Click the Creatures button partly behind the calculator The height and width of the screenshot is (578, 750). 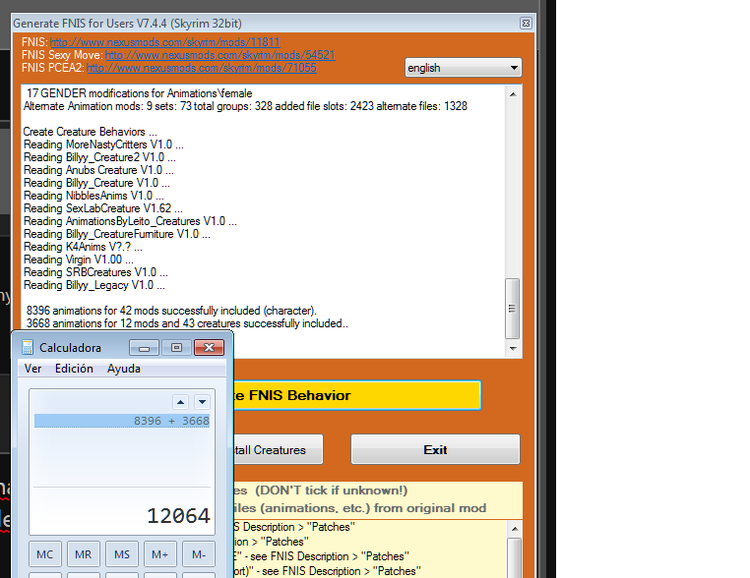278,449
